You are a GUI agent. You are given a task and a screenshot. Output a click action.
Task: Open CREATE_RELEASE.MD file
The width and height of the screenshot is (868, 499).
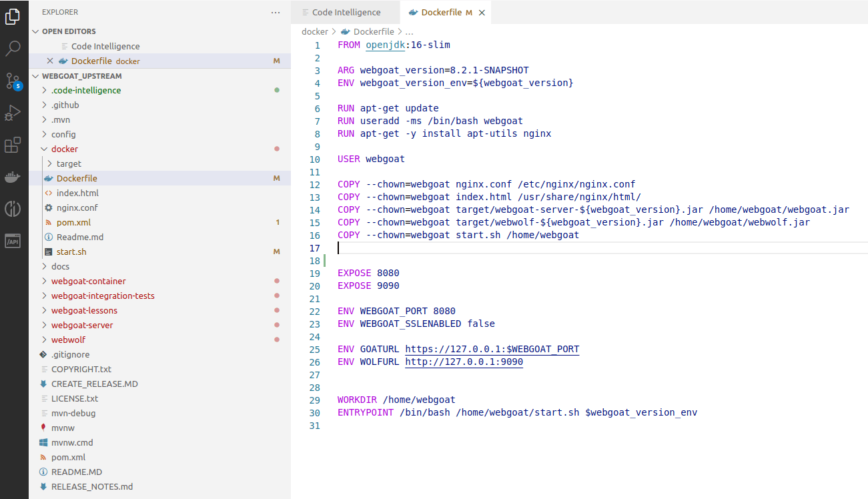click(x=159, y=384)
